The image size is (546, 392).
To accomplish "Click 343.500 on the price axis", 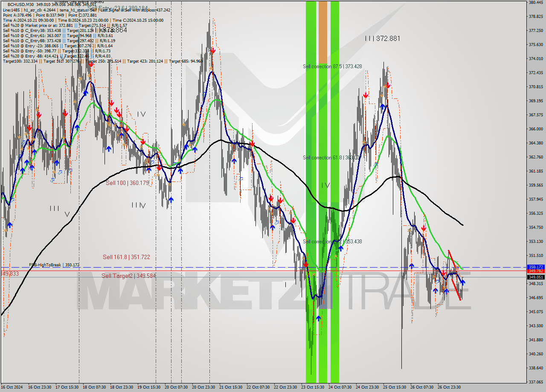I will [536, 326].
